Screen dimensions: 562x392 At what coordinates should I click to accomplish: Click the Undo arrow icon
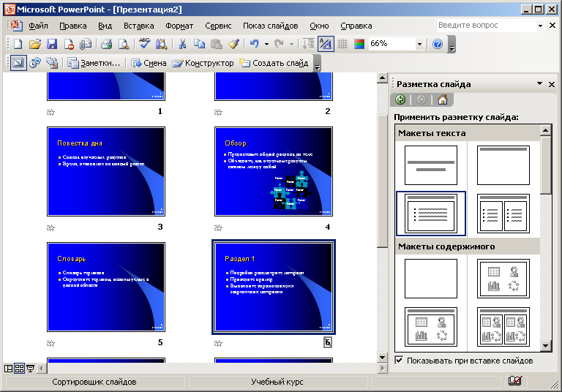click(x=255, y=44)
